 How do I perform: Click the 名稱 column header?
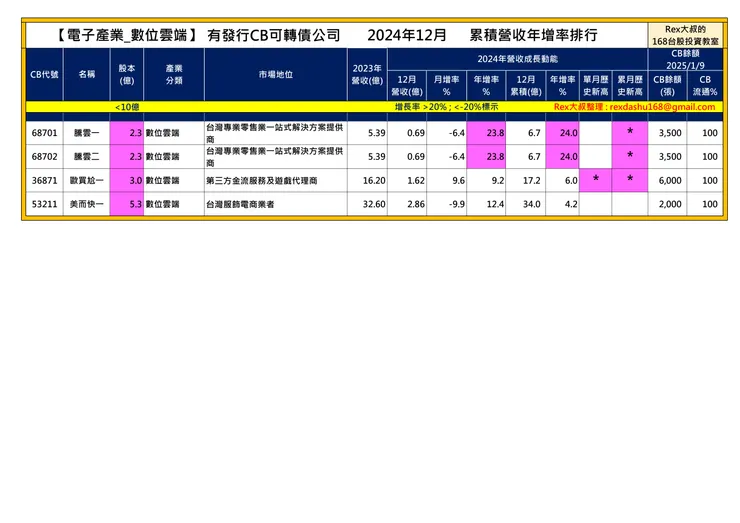point(87,74)
